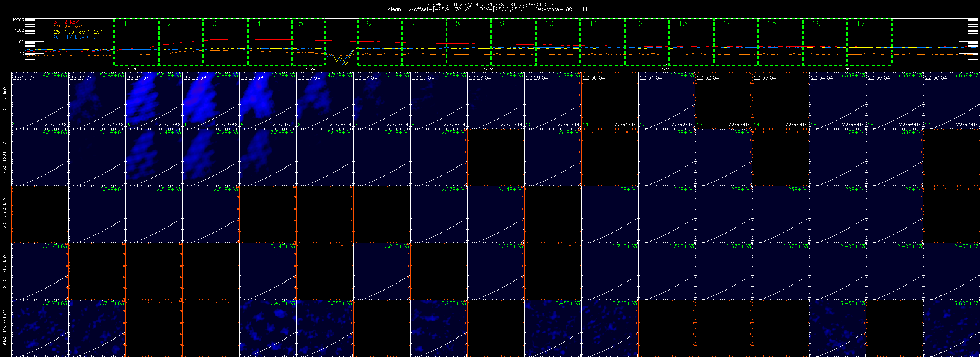The height and width of the screenshot is (357, 980).
Task: Open the 3.0-6.0 keV image starting 22:25:04
Action: [325, 100]
